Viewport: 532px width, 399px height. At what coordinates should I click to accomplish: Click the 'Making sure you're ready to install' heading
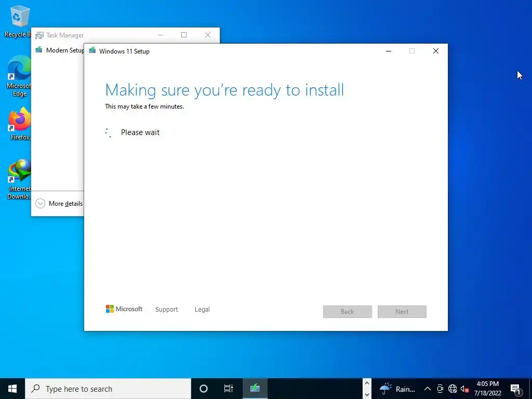pyautogui.click(x=224, y=90)
